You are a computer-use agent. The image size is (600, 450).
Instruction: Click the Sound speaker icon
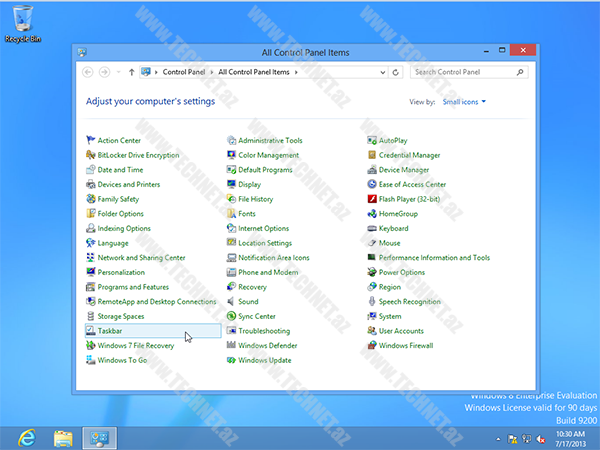(231, 302)
